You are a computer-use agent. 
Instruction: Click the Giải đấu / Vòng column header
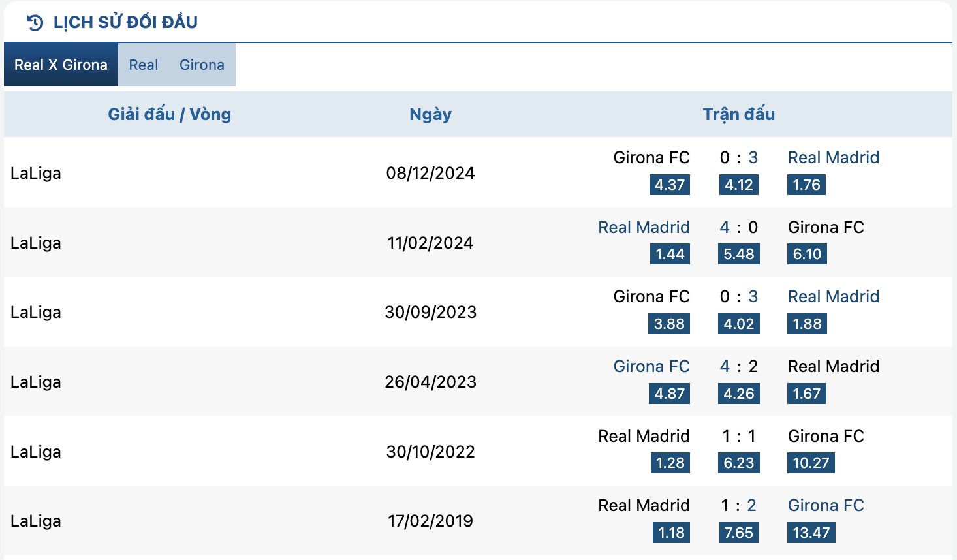(x=170, y=114)
